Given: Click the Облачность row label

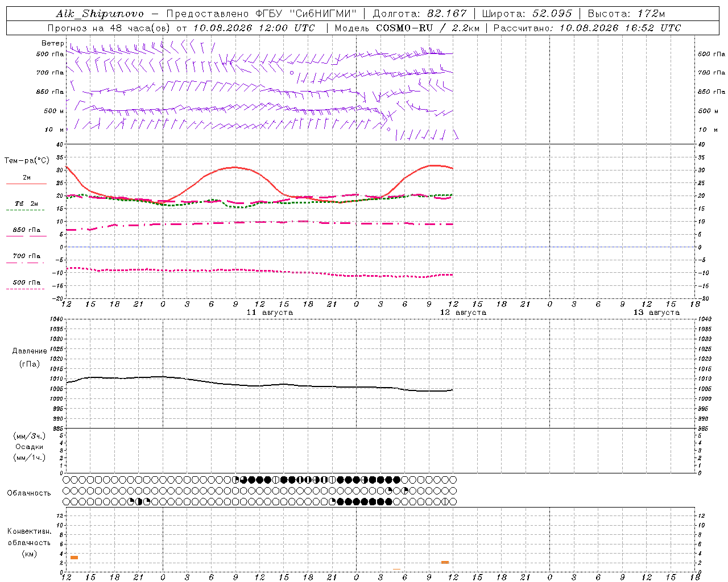Looking at the screenshot, I should [x=29, y=493].
